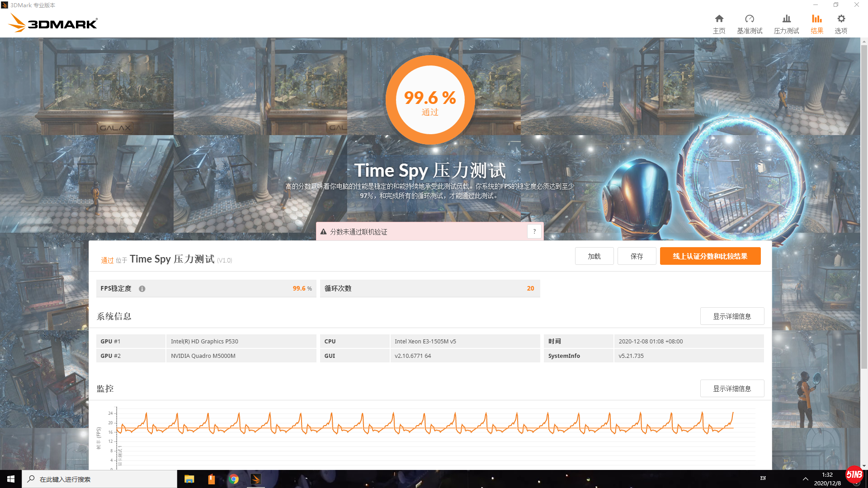Open the 选项 options tab

[841, 24]
